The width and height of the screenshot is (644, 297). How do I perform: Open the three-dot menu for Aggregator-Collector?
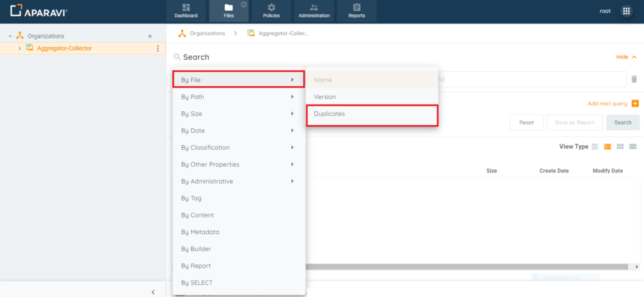157,48
